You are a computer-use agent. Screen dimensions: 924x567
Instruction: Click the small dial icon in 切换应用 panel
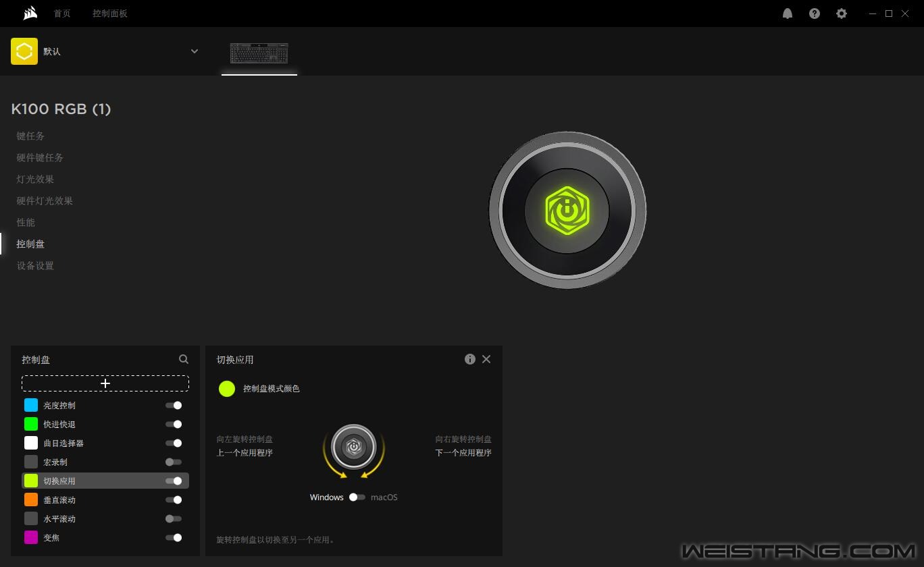353,447
